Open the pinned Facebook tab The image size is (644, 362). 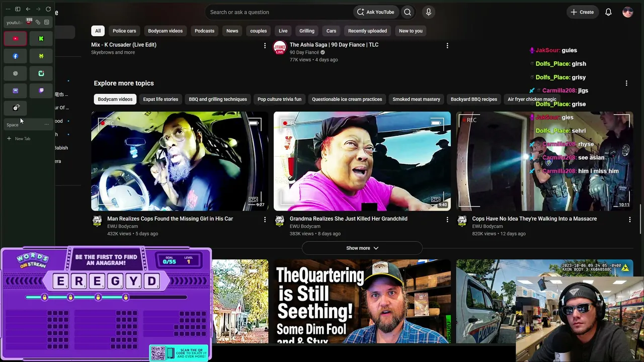16,56
